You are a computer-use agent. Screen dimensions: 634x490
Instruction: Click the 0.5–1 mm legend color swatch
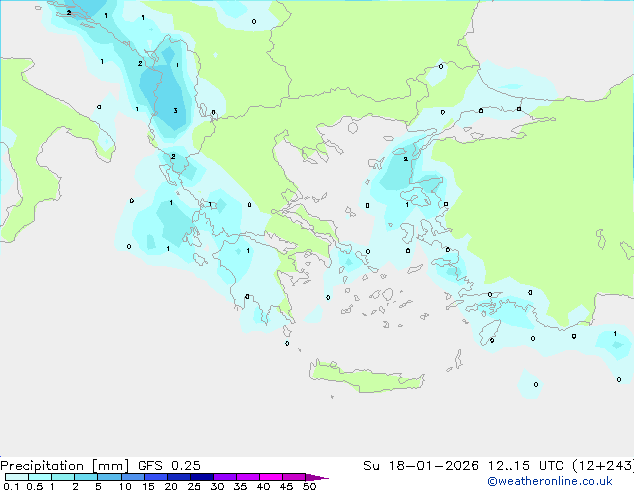[40, 477]
